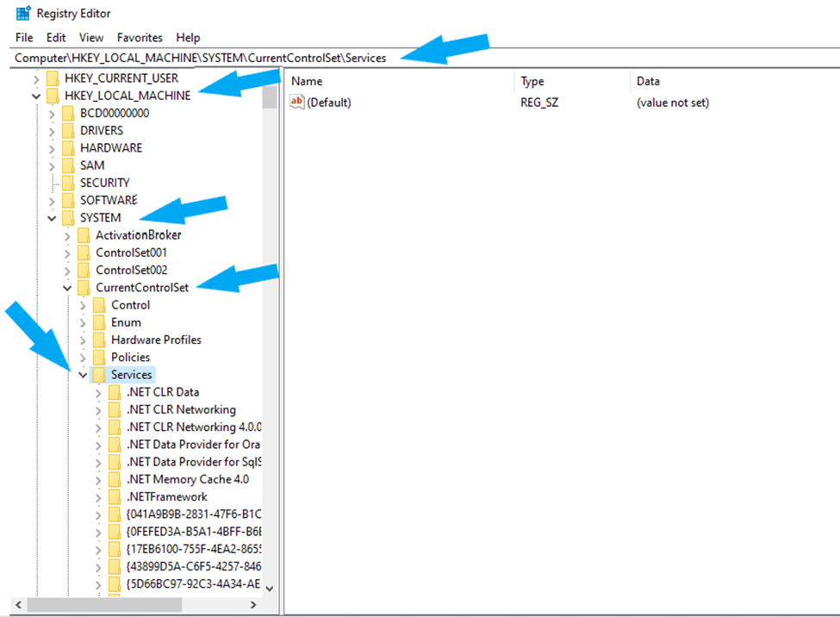Click the Registry Editor title icon
Viewport: 840px width, 617px height.
(23, 14)
